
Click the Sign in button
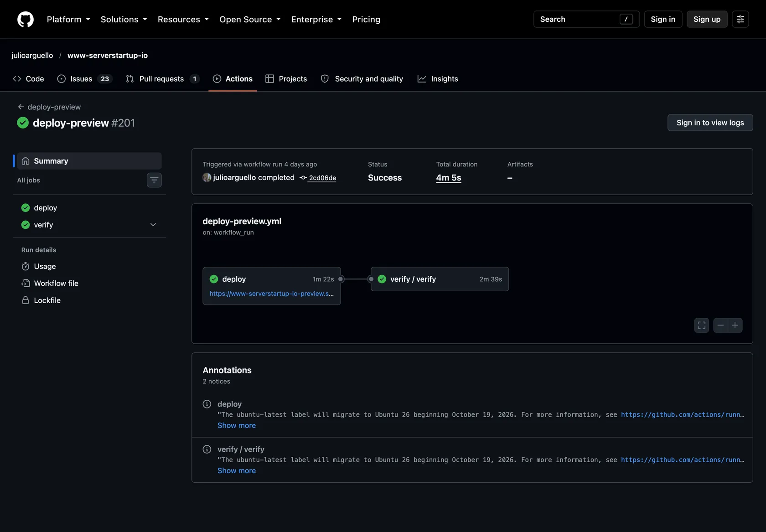pos(663,19)
